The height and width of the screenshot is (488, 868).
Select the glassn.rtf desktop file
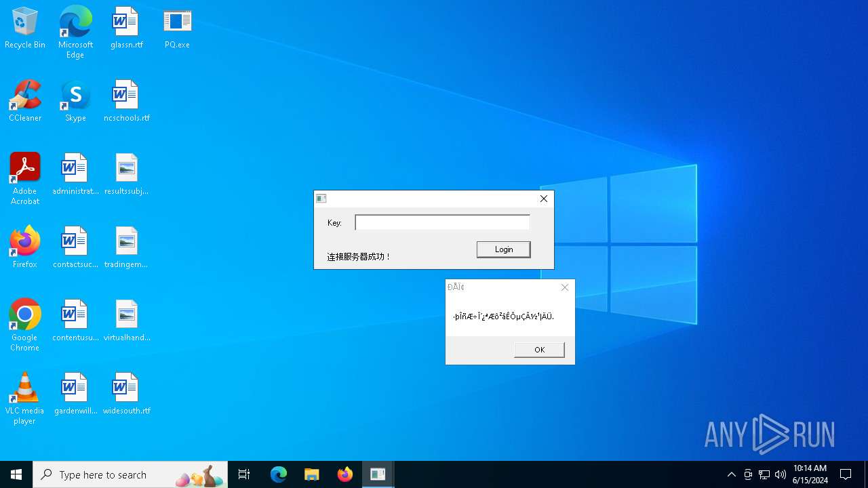pyautogui.click(x=126, y=28)
